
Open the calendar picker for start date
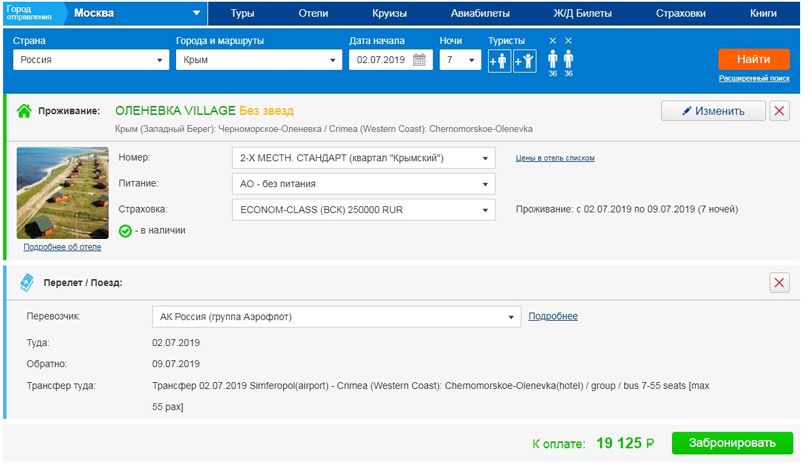pyautogui.click(x=420, y=60)
